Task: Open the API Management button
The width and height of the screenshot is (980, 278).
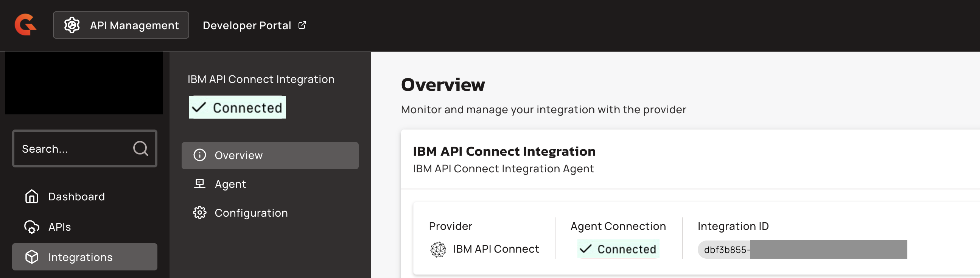Action: click(121, 25)
